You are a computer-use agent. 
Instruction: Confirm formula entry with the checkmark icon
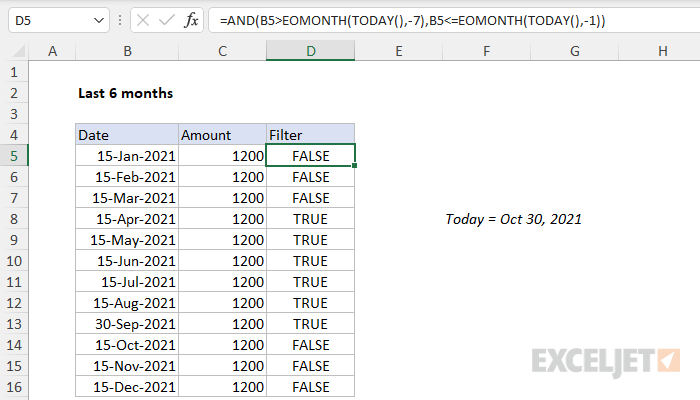pyautogui.click(x=167, y=21)
